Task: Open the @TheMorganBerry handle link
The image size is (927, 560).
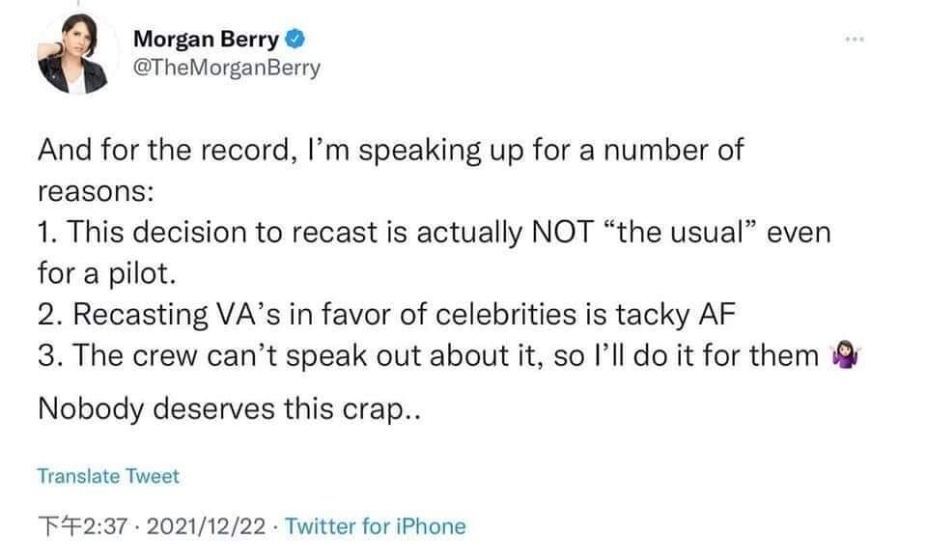Action: click(x=227, y=68)
